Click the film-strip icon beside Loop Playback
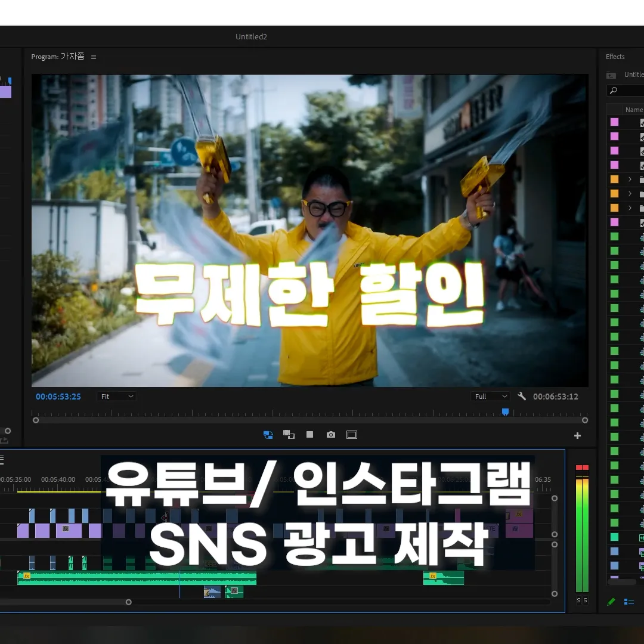Viewport: 644px width, 644px height. point(289,435)
